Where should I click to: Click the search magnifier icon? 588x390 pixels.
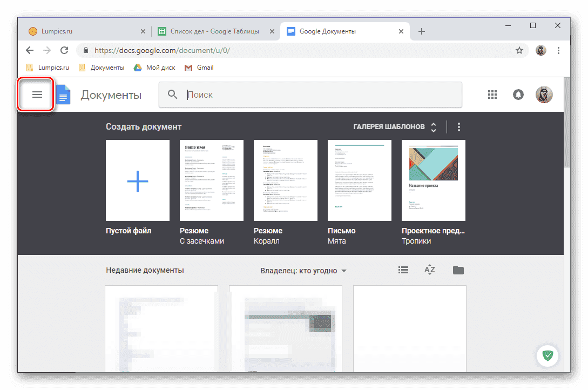172,94
